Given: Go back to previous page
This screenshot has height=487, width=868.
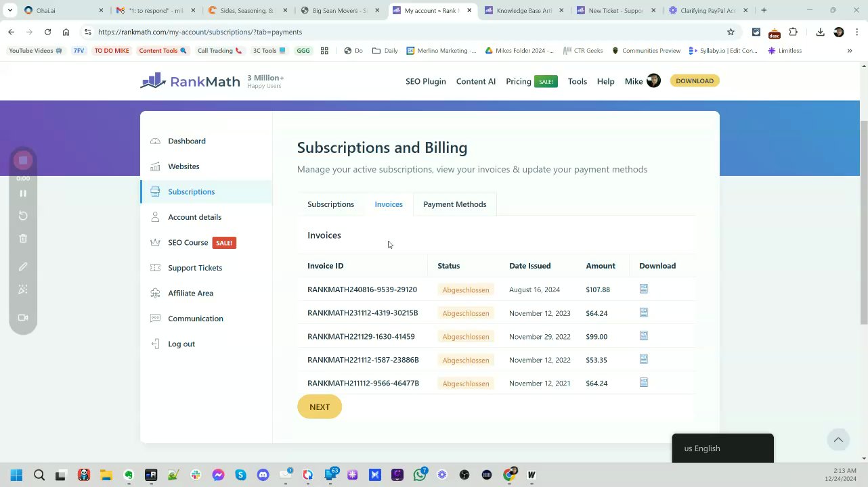Looking at the screenshot, I should pyautogui.click(x=12, y=32).
